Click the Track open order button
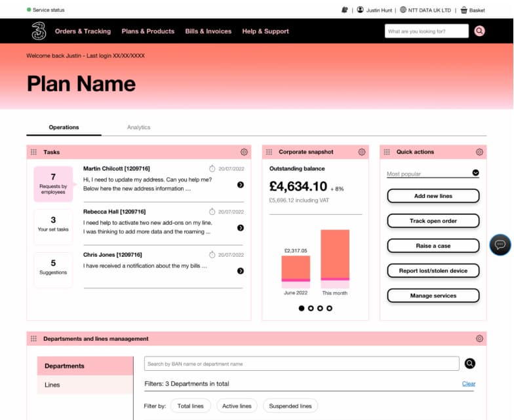This screenshot has width=514, height=420. coord(433,221)
